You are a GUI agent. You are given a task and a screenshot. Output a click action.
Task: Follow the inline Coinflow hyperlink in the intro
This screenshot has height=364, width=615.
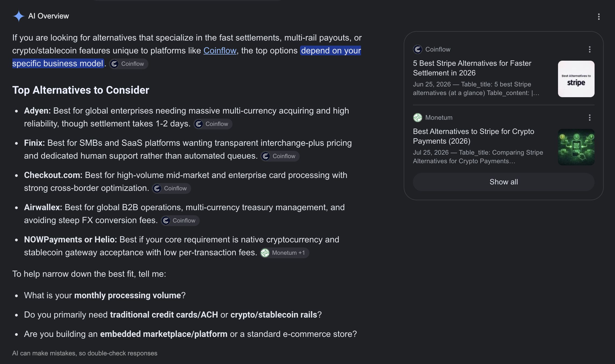220,50
